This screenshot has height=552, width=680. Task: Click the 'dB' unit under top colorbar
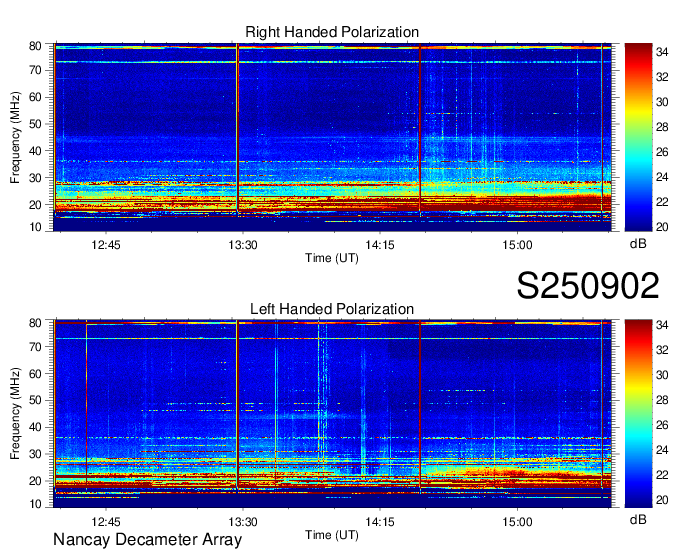(638, 243)
